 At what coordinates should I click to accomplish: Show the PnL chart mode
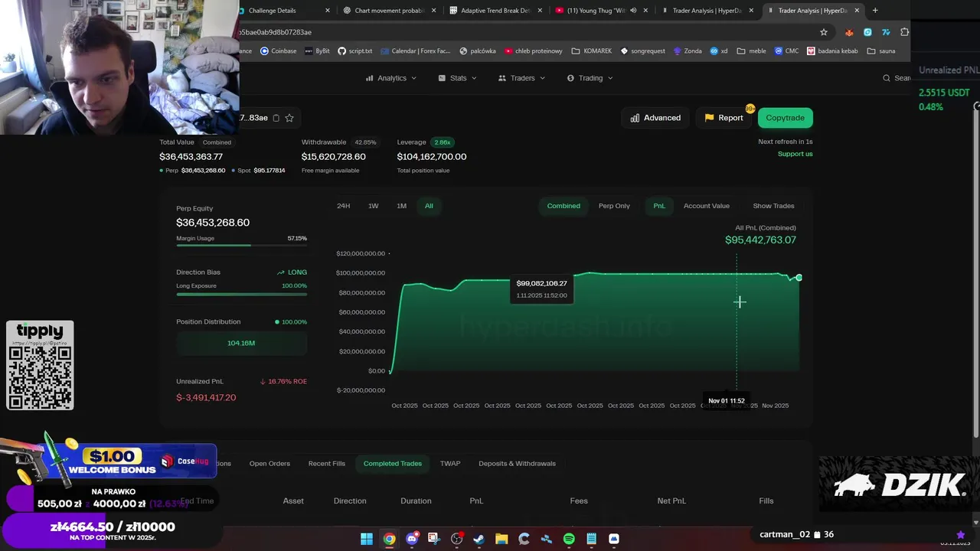[x=659, y=206]
